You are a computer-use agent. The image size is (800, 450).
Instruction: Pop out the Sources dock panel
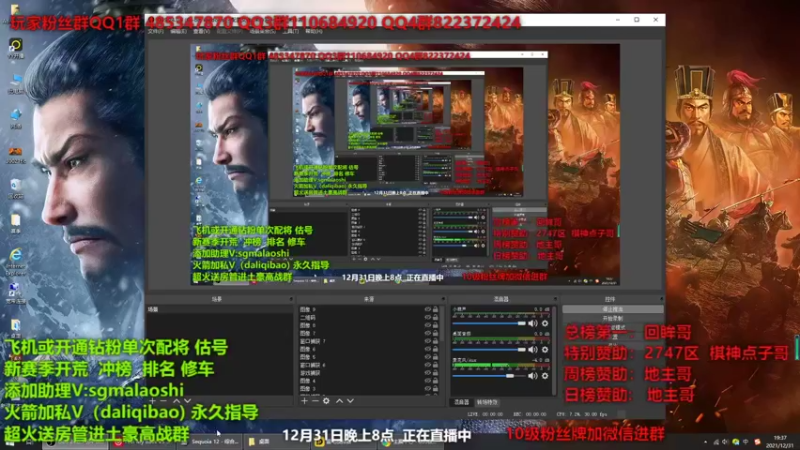coord(443,299)
